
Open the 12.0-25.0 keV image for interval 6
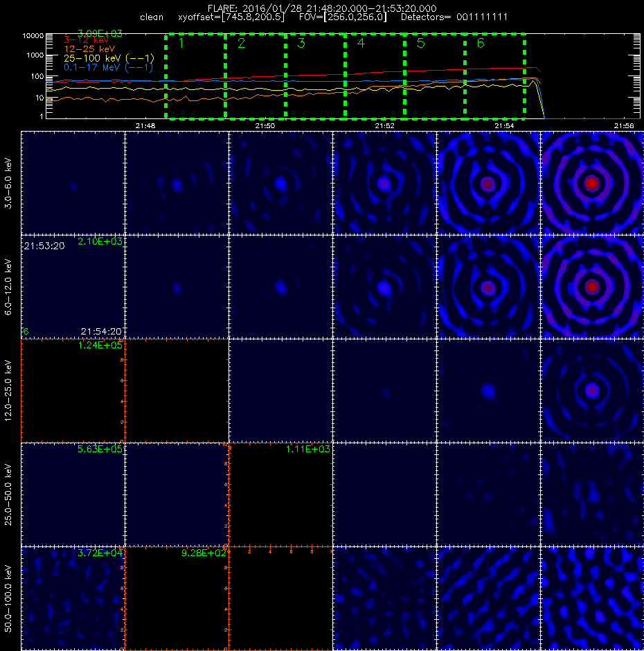pyautogui.click(x=592, y=391)
